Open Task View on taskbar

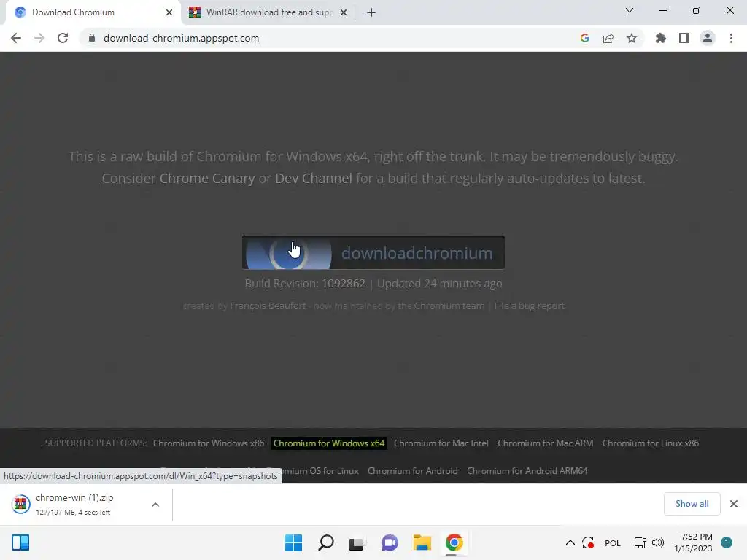point(356,543)
